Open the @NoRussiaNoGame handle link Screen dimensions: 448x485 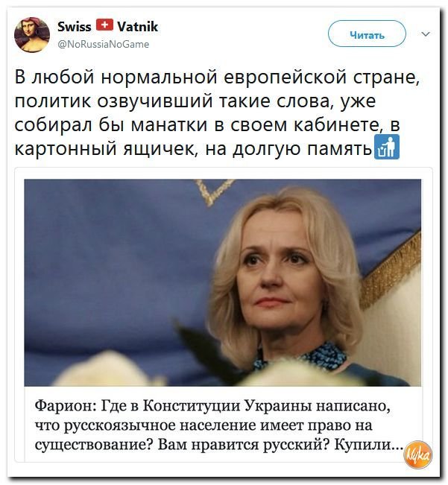(x=104, y=44)
